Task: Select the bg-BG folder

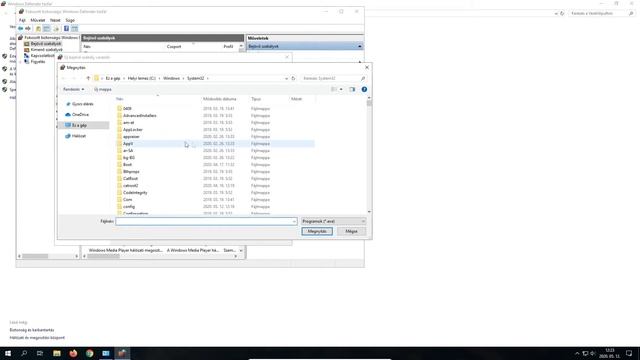Action: pos(129,158)
